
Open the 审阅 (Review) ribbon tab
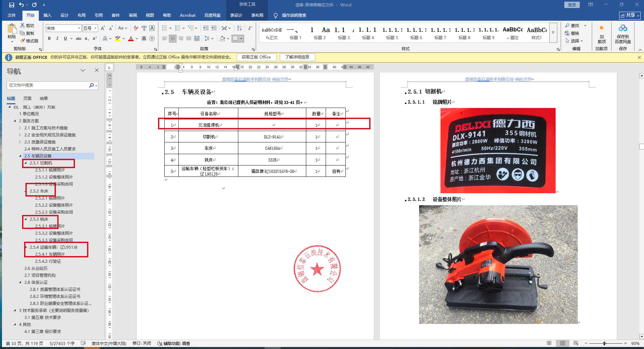click(x=133, y=15)
